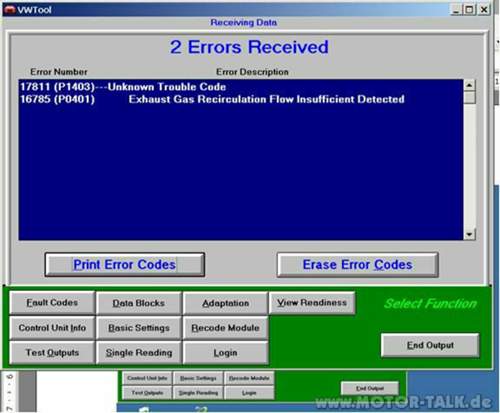Click the scrollbar thumb in error list

(469, 97)
